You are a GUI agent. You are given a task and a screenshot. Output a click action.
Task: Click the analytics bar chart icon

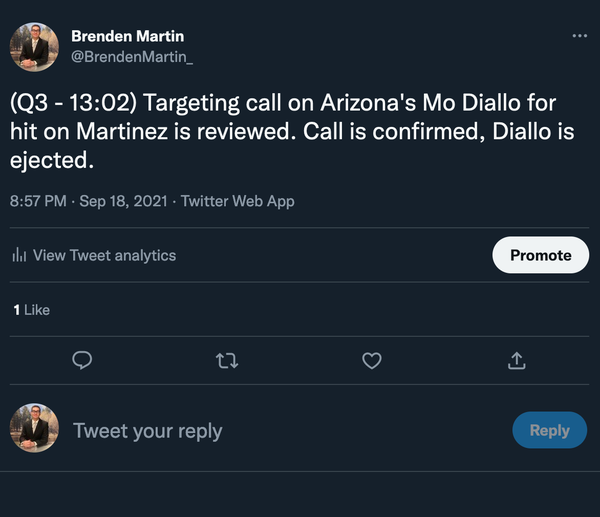coord(19,256)
